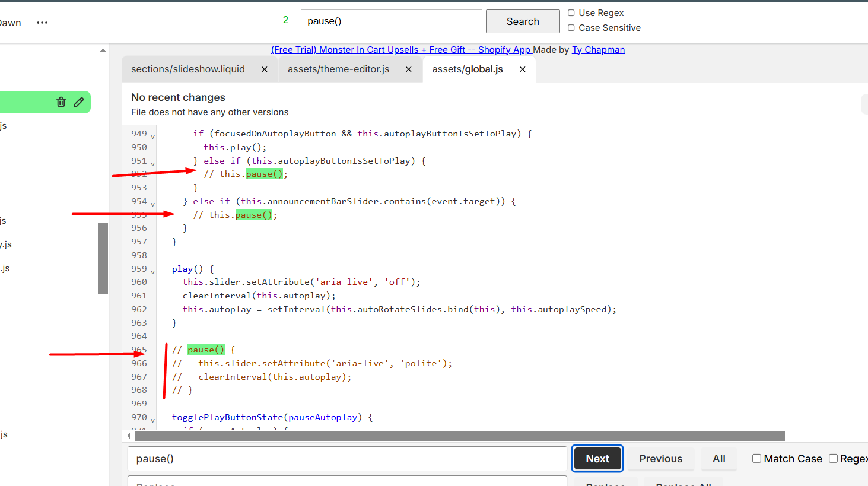Click the pencil rename icon in sidebar

pyautogui.click(x=79, y=102)
